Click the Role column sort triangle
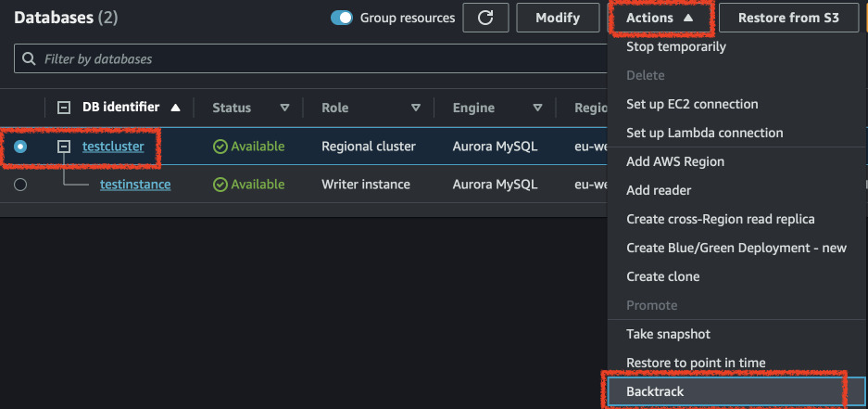Viewport: 868px width, 409px height. pyautogui.click(x=416, y=108)
